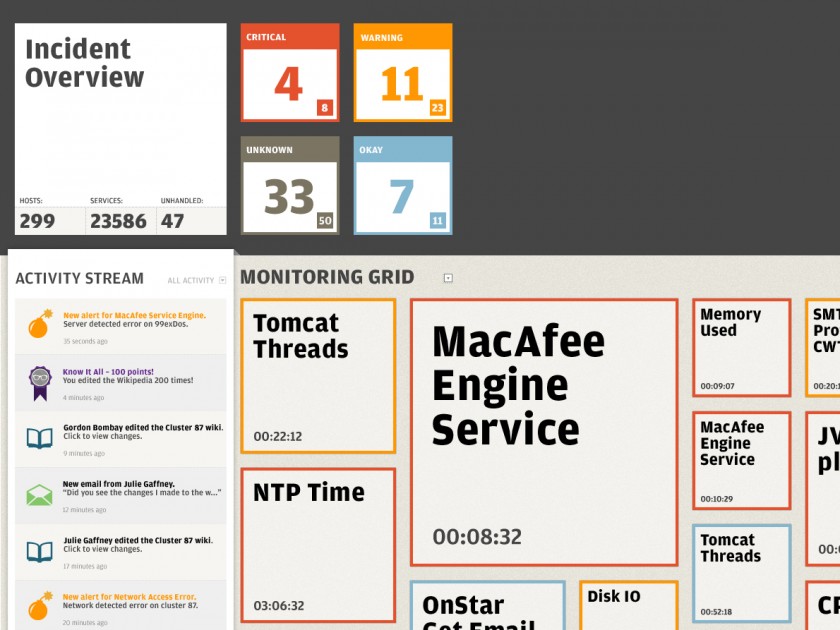The height and width of the screenshot is (630, 840).
Task: Click the '00:08:32' timer on MacAfee tile
Action: tap(477, 537)
